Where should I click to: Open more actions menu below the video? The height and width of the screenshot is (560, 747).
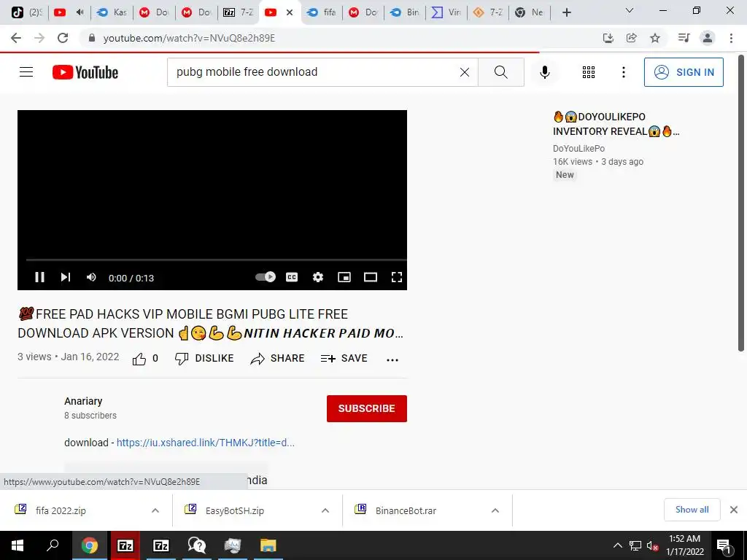(392, 359)
